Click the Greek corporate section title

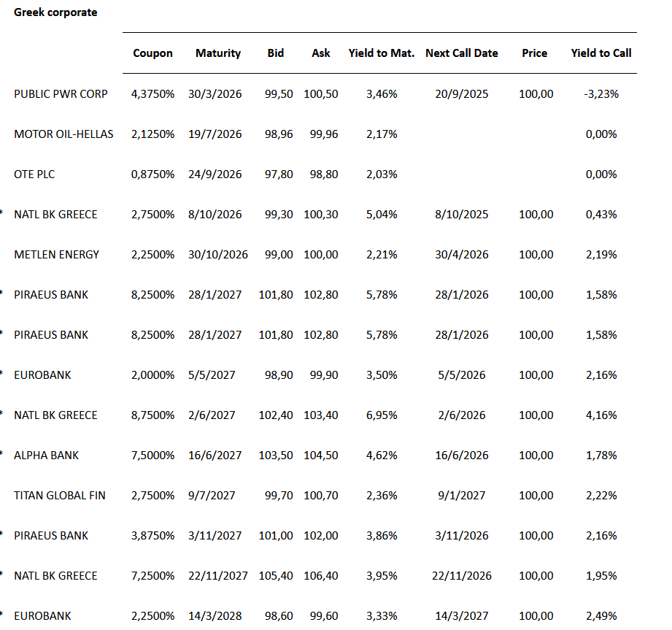click(x=55, y=12)
